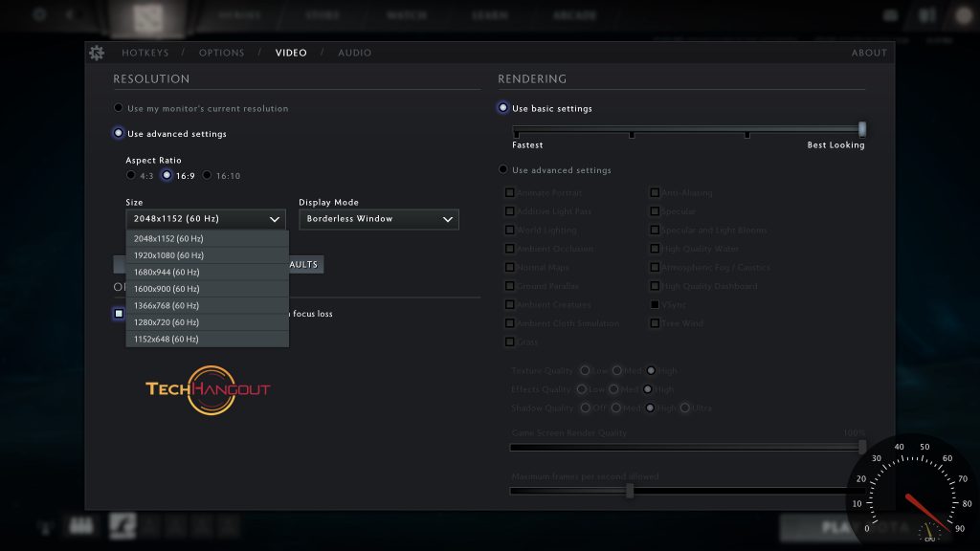Enable the Normal Maps checkbox

(x=510, y=268)
